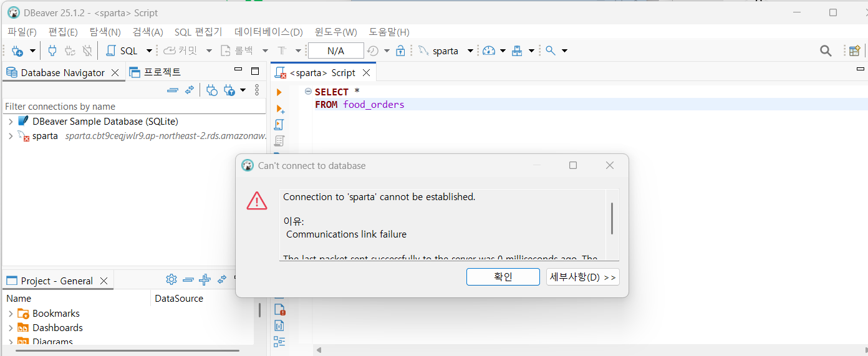The width and height of the screenshot is (868, 356).
Task: Open the navigator view menu three dots
Action: click(x=257, y=90)
